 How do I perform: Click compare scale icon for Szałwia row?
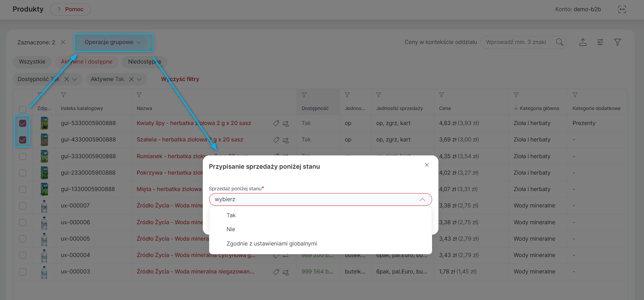(x=286, y=140)
